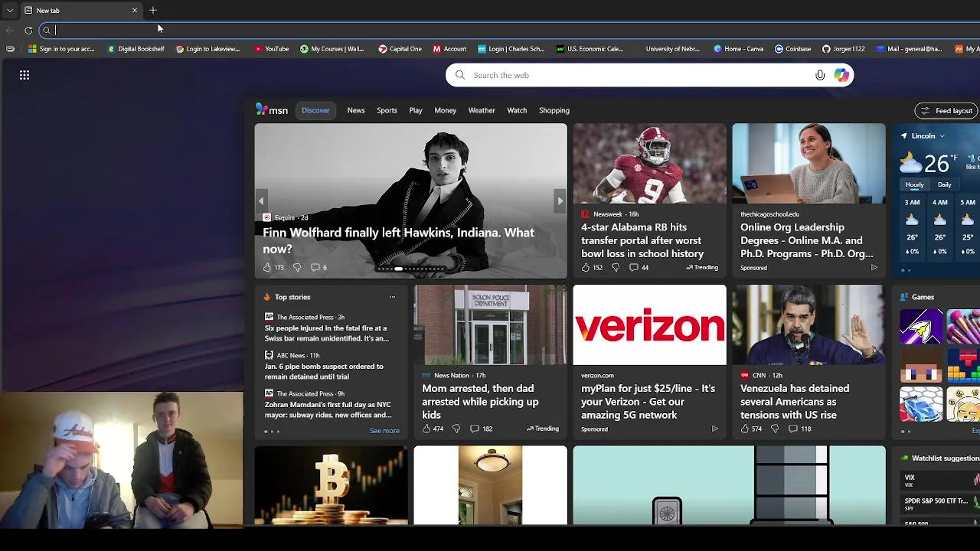Like the Finn Wolfhard story
This screenshot has width=980, height=551.
click(x=267, y=267)
